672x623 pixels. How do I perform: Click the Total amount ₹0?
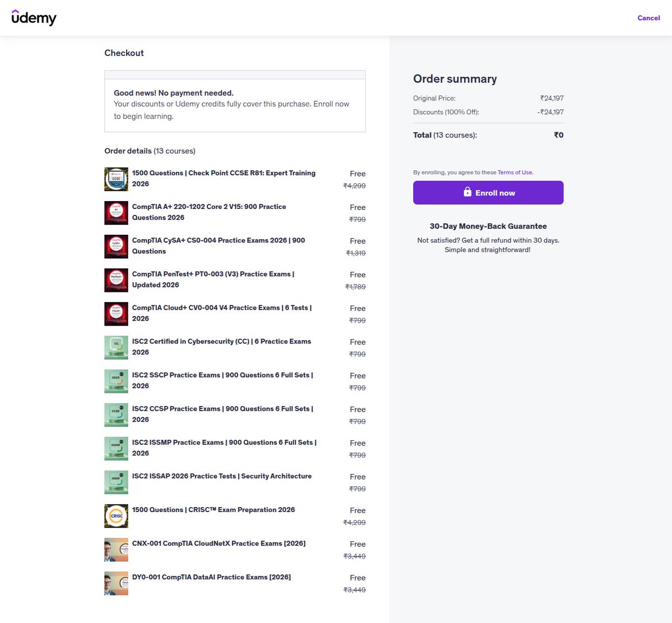[559, 135]
